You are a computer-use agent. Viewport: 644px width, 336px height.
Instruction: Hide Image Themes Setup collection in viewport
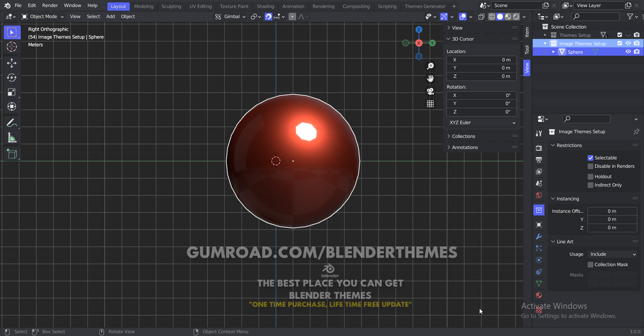pyautogui.click(x=628, y=44)
